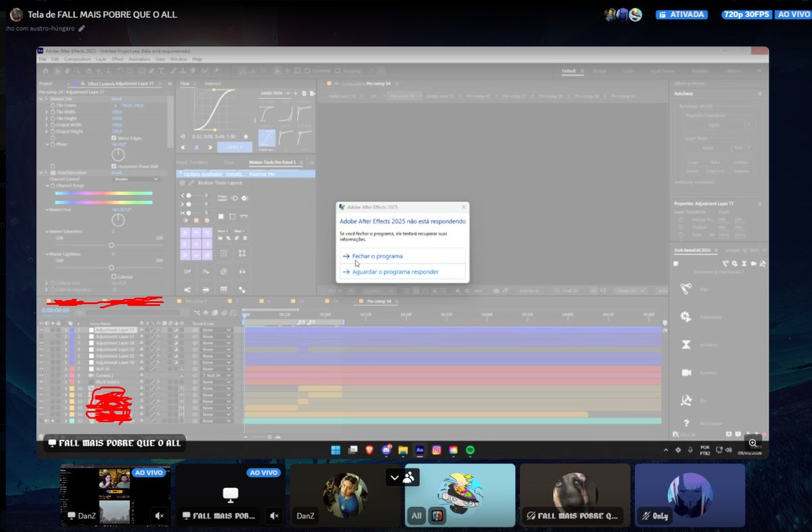Expand the Output Width property
The image size is (812, 532).
pyautogui.click(x=47, y=125)
